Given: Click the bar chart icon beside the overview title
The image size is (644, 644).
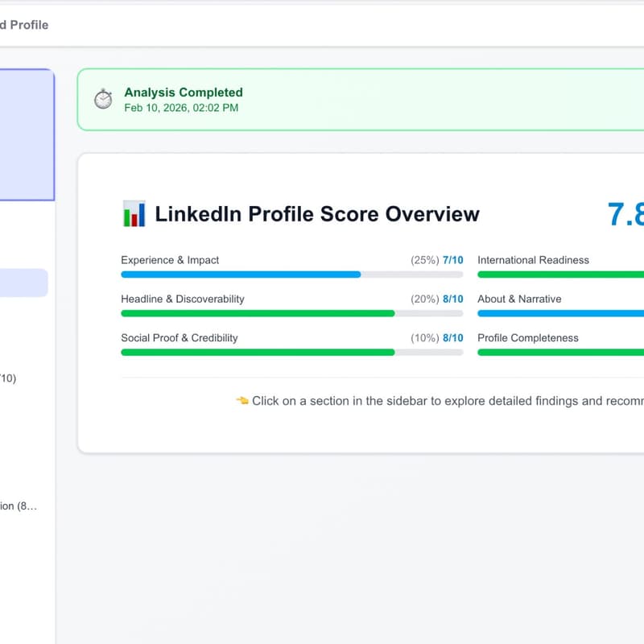Looking at the screenshot, I should pyautogui.click(x=133, y=213).
